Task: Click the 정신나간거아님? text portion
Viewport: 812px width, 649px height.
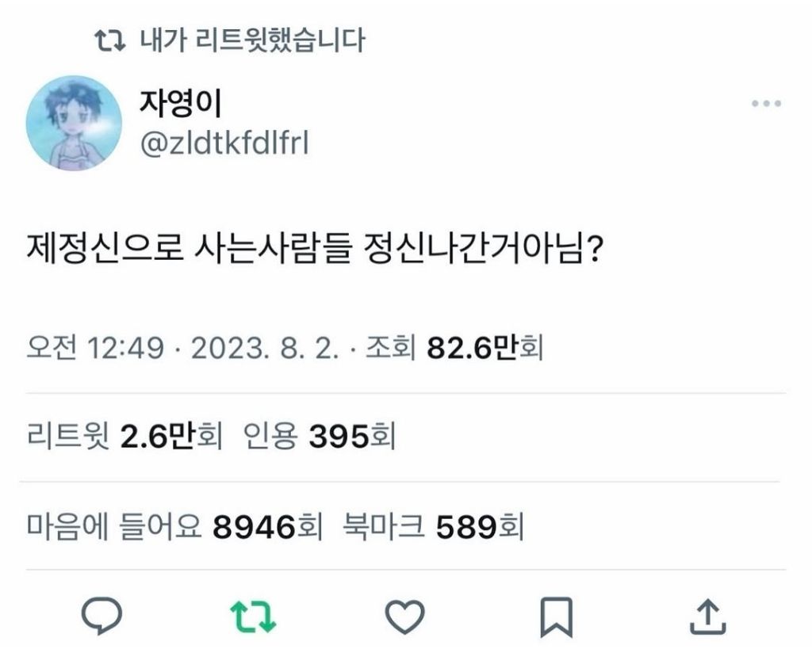Action: 485,249
